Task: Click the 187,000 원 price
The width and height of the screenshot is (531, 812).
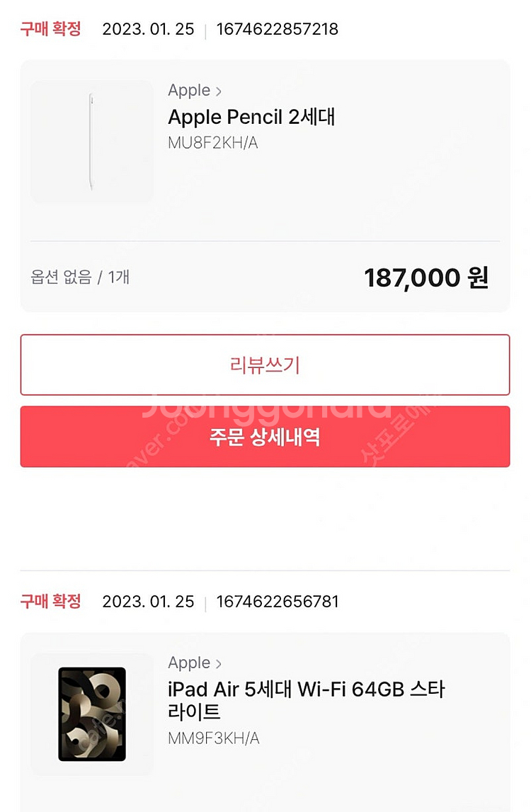Action: 426,278
